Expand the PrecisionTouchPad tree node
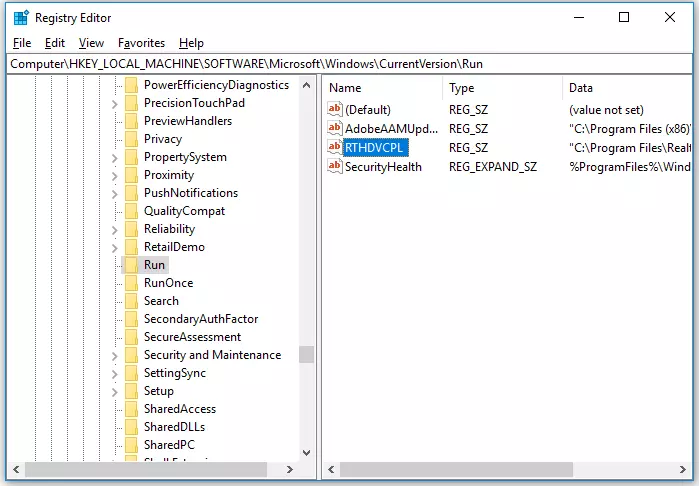Viewport: 699px width, 486px height. click(x=115, y=103)
